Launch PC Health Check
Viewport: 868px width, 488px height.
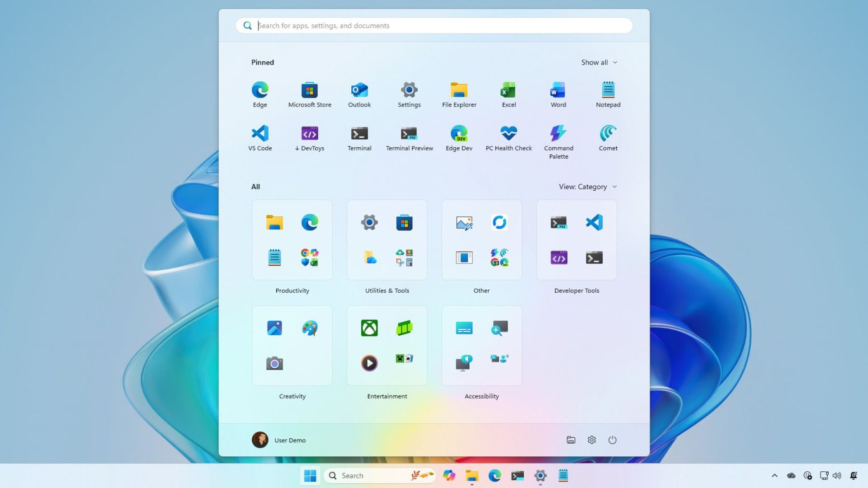point(509,134)
